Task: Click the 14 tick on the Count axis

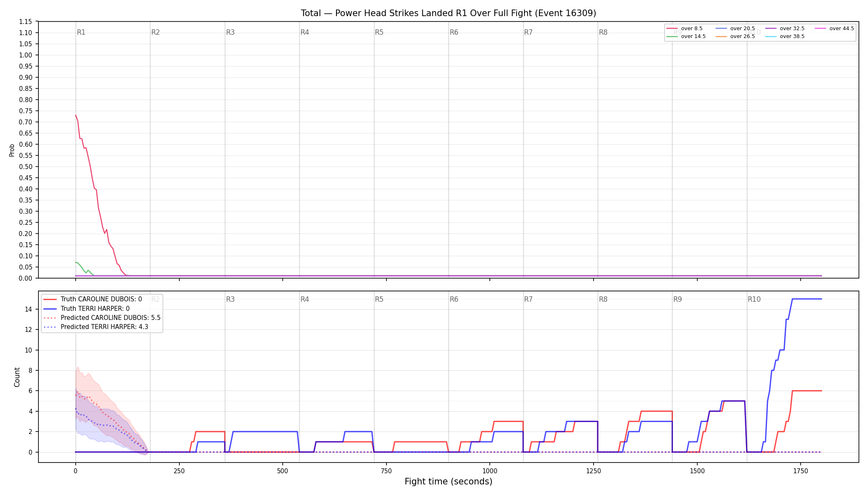Action: point(29,309)
